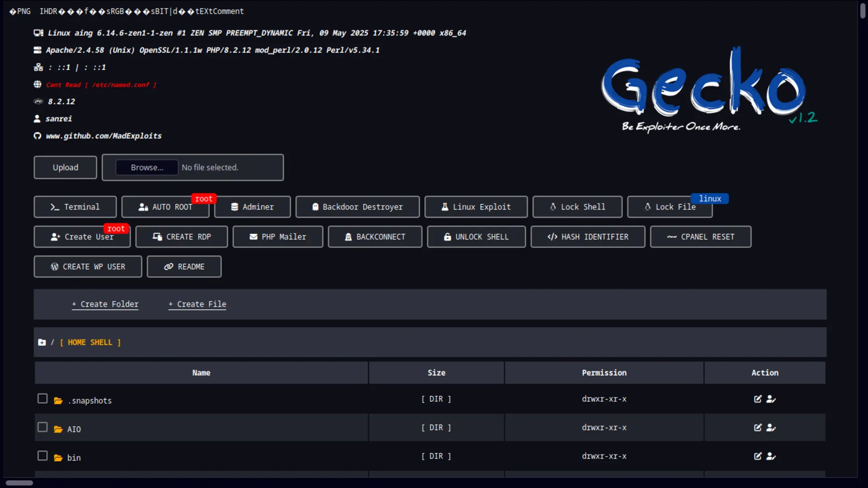The image size is (868, 488).
Task: Click the Gecko v1.2 logo
Action: pyautogui.click(x=709, y=90)
